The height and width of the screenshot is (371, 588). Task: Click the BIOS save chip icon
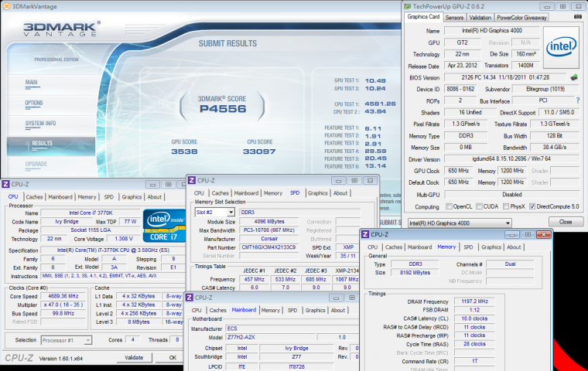coord(574,77)
